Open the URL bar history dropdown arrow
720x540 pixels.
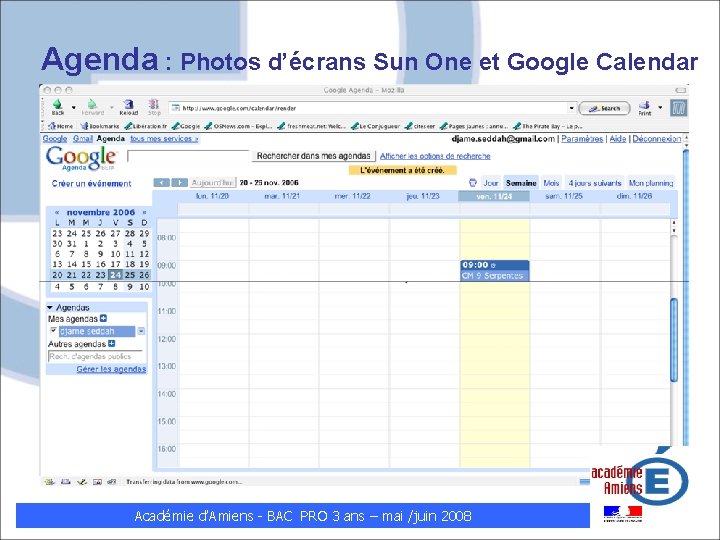pos(571,108)
